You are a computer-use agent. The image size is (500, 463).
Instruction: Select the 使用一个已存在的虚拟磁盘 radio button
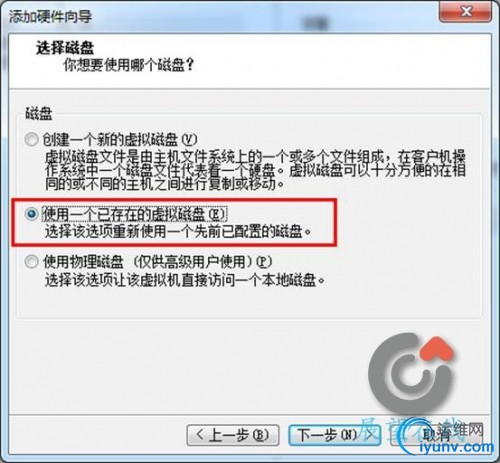click(x=31, y=214)
